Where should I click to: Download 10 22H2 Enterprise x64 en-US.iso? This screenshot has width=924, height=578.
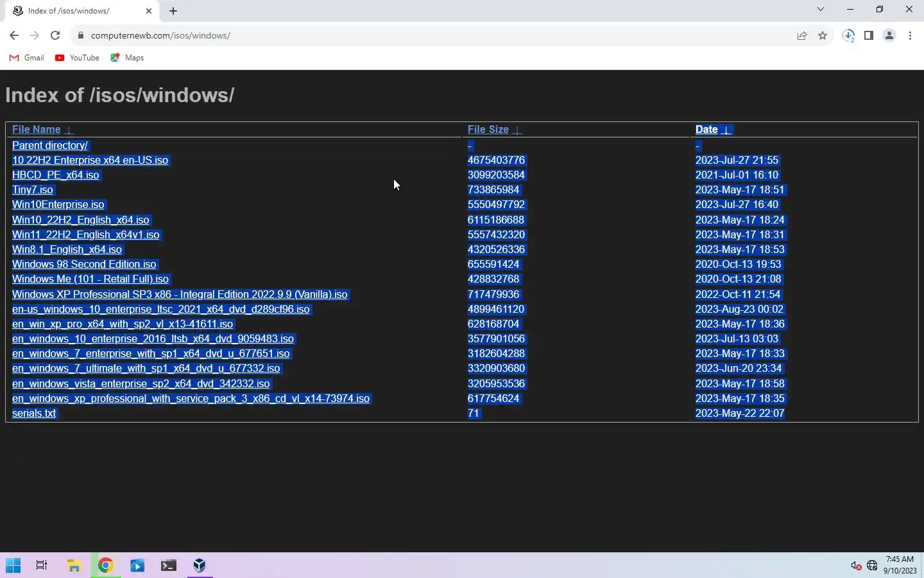tap(90, 161)
